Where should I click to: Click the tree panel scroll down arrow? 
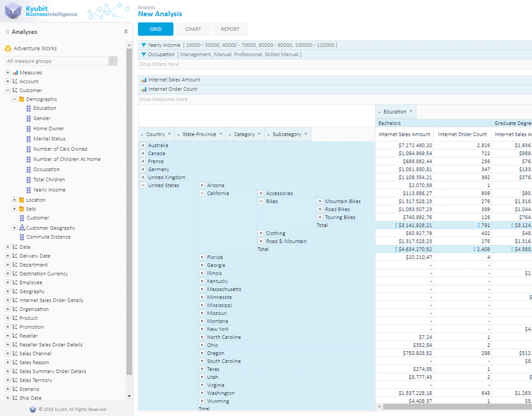click(129, 396)
